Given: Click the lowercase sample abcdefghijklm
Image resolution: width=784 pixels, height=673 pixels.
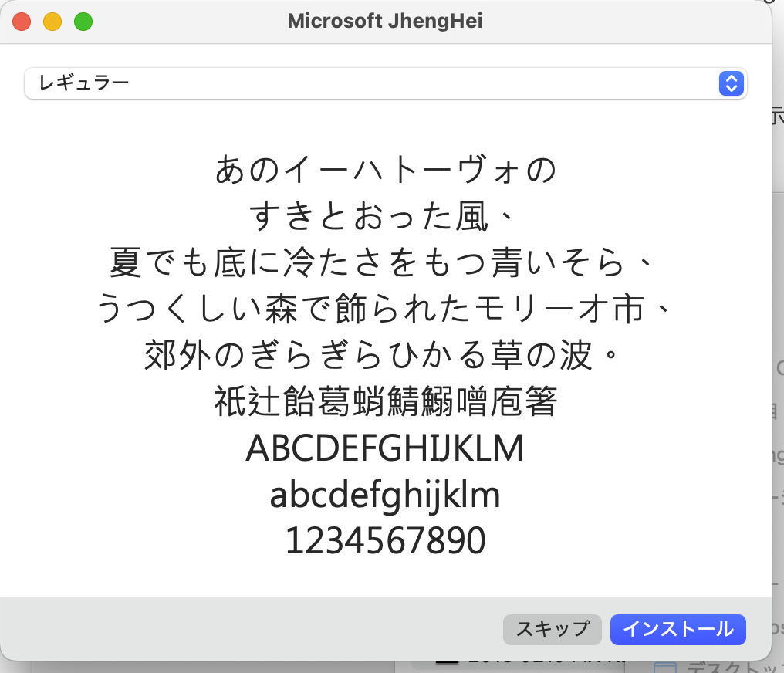Looking at the screenshot, I should click(384, 495).
